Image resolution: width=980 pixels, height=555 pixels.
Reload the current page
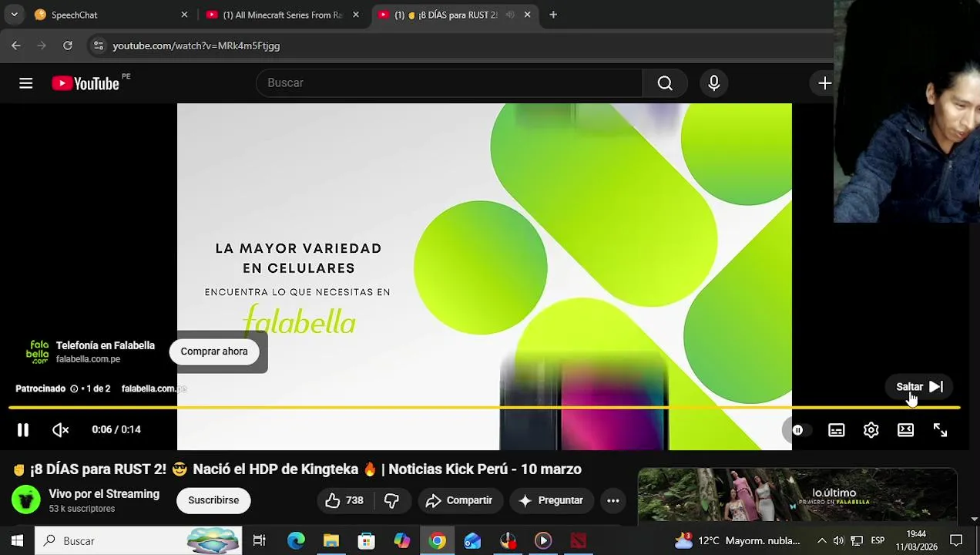coord(68,45)
